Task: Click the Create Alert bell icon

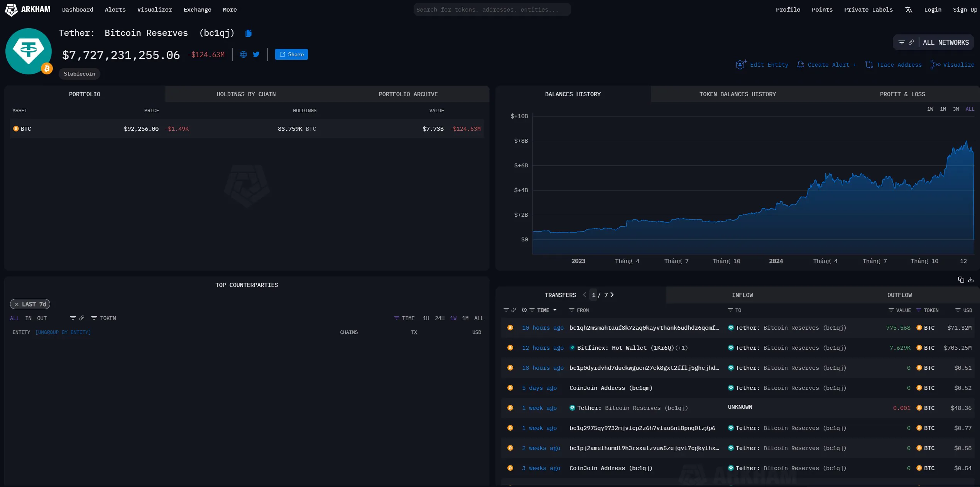Action: pyautogui.click(x=801, y=65)
